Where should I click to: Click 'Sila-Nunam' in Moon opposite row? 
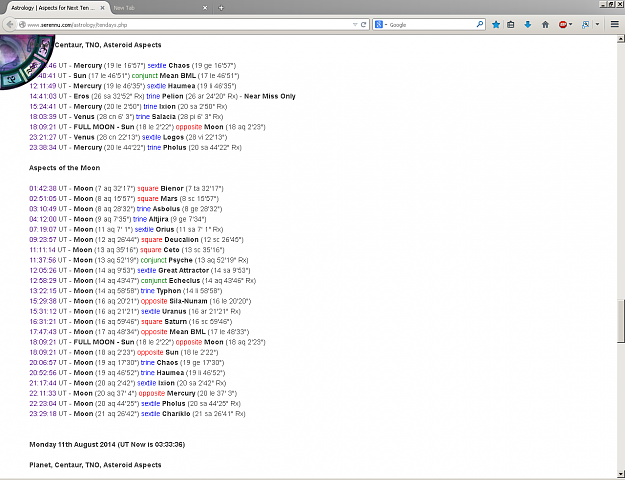[x=189, y=301]
